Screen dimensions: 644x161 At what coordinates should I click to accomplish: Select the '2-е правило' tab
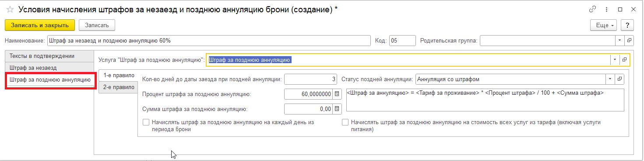pyautogui.click(x=118, y=87)
